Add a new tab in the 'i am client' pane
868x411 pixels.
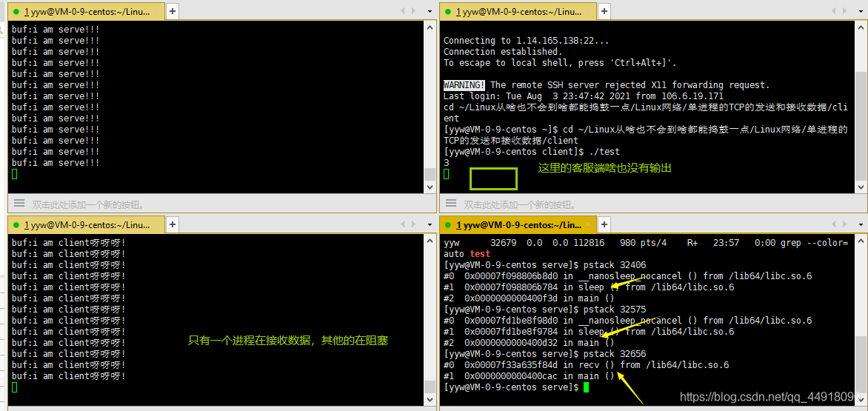pos(172,224)
